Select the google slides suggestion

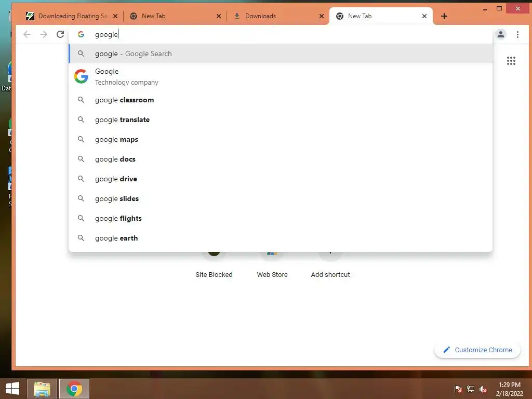[x=280, y=198]
